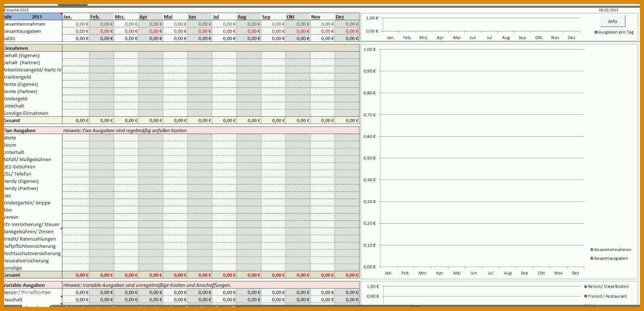Select the Fixe Ausgaben section header
Viewport: 644px width, 311px height.
click(19, 131)
